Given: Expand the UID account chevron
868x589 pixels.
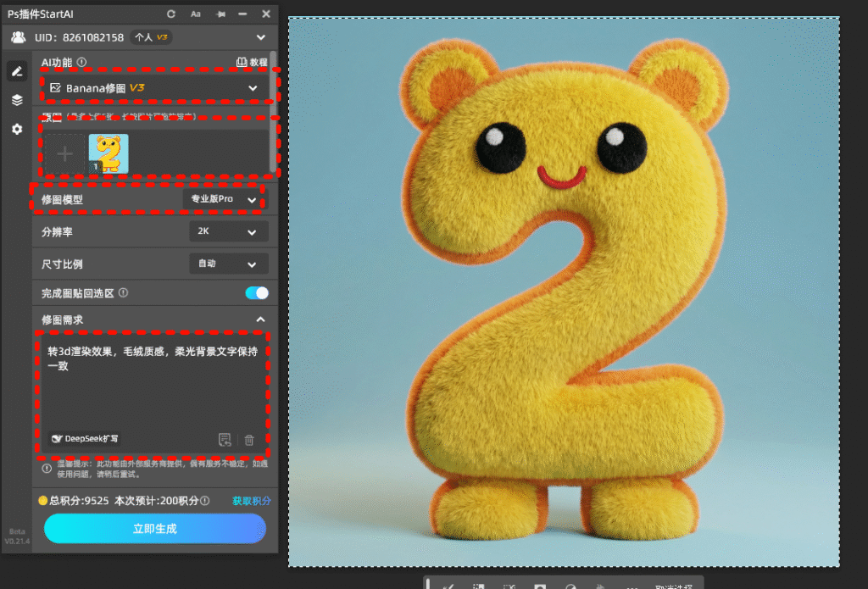Looking at the screenshot, I should click(x=261, y=37).
